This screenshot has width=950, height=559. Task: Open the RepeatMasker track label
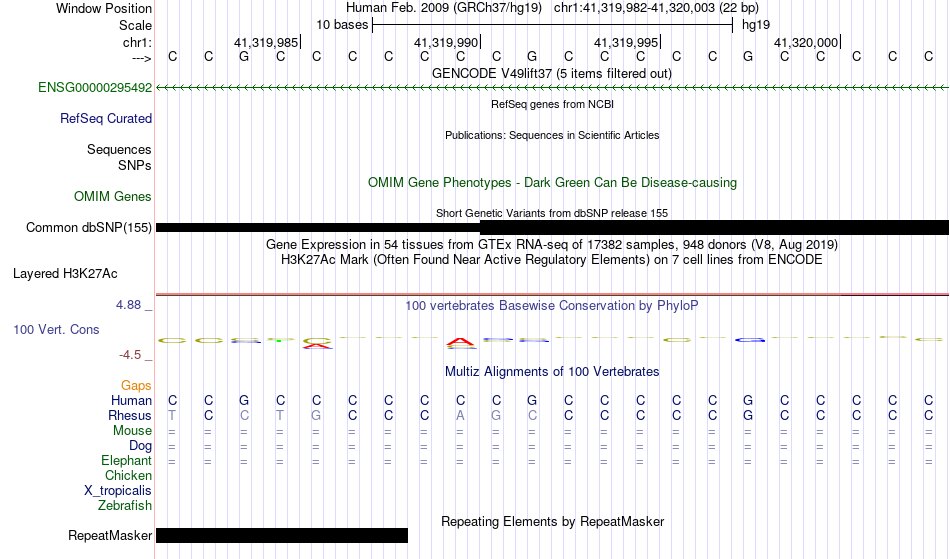pyautogui.click(x=110, y=535)
